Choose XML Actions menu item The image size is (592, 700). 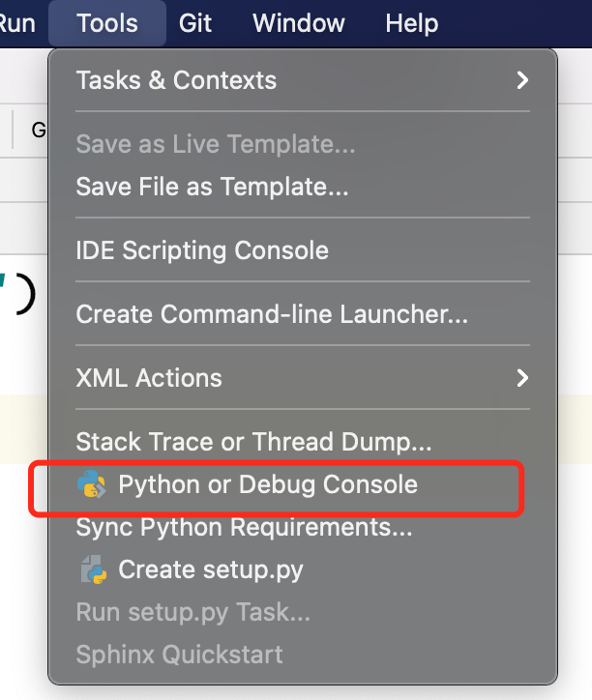click(x=303, y=378)
